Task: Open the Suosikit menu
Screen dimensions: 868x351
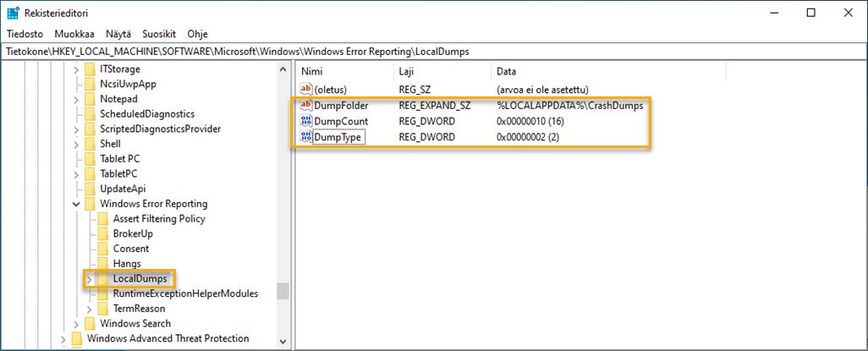Action: [159, 34]
